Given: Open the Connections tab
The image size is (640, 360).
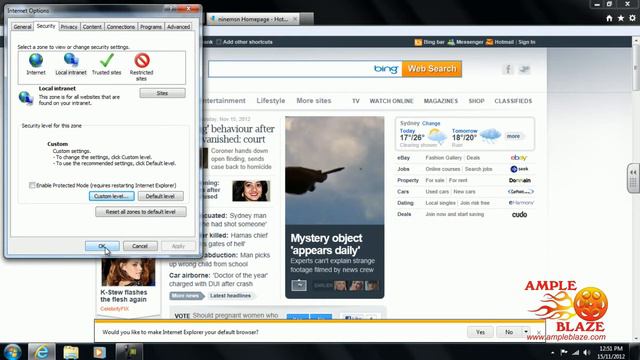Looking at the screenshot, I should [x=120, y=27].
